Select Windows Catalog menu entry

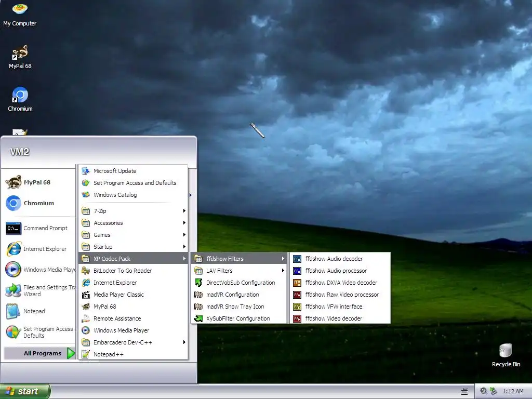134,195
